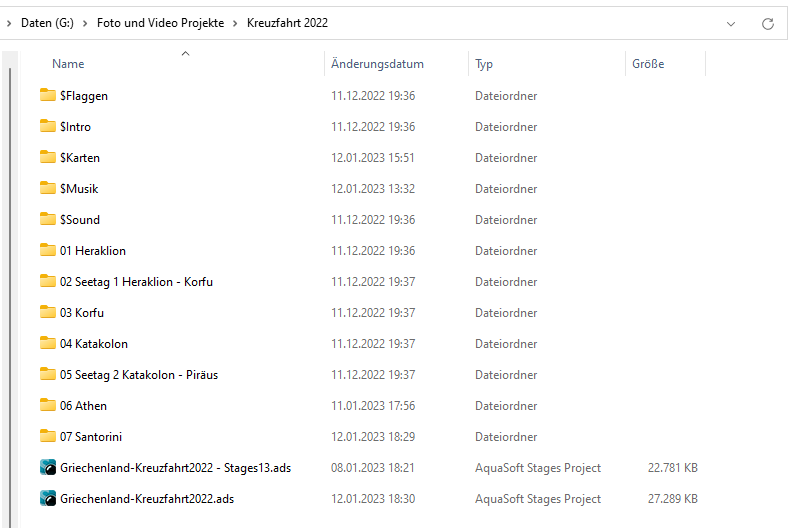The width and height of the screenshot is (795, 528).
Task: Expand chevron before Kreuzfahrt 2022 breadcrumb
Action: click(x=237, y=23)
